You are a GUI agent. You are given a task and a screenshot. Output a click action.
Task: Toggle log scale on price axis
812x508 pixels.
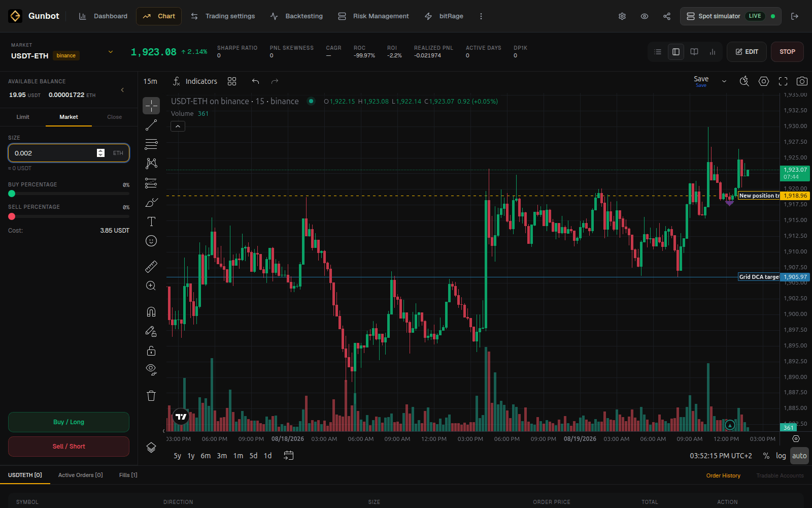[x=781, y=456]
